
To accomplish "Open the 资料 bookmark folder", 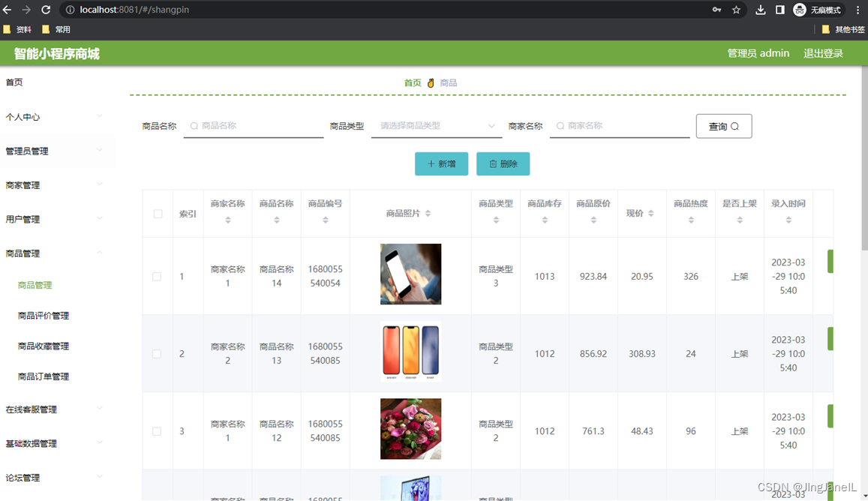I will pyautogui.click(x=17, y=29).
